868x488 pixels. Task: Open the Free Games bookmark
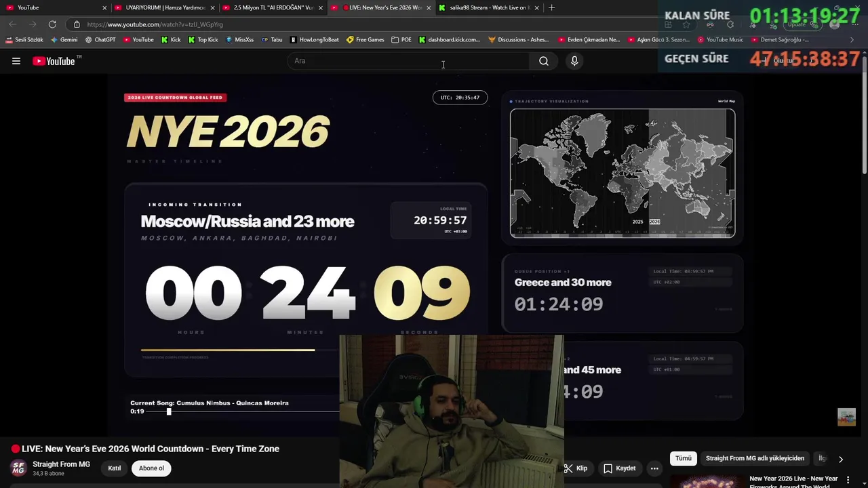pyautogui.click(x=366, y=40)
